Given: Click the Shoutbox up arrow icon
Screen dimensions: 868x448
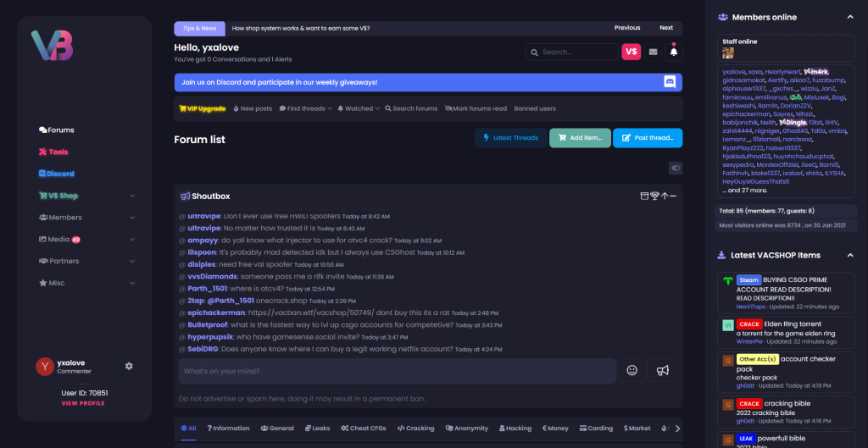Looking at the screenshot, I should 665,196.
